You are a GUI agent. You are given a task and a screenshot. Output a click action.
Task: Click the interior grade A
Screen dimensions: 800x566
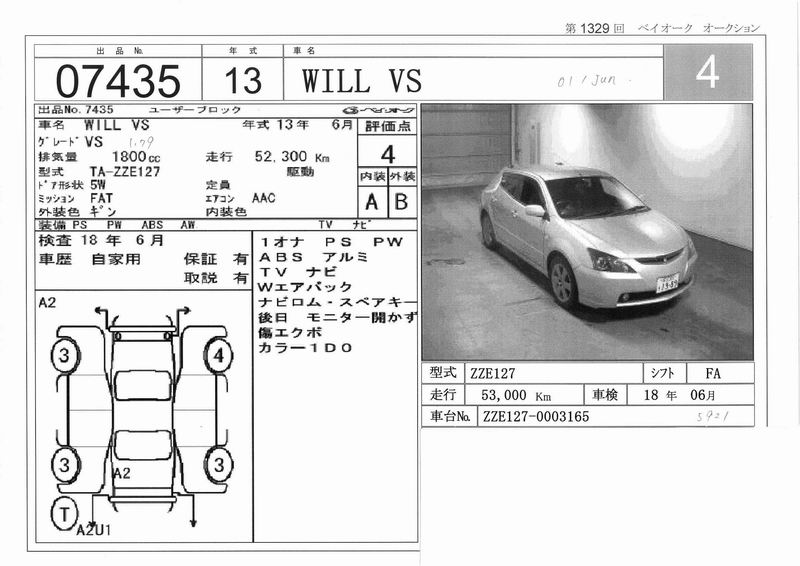pyautogui.click(x=372, y=202)
